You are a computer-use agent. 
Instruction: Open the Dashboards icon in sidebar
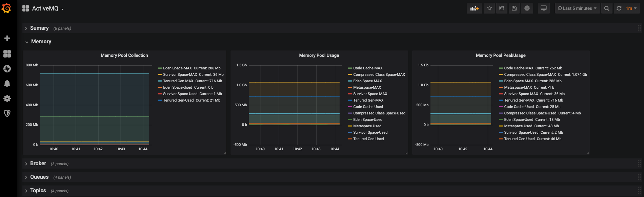[7, 54]
